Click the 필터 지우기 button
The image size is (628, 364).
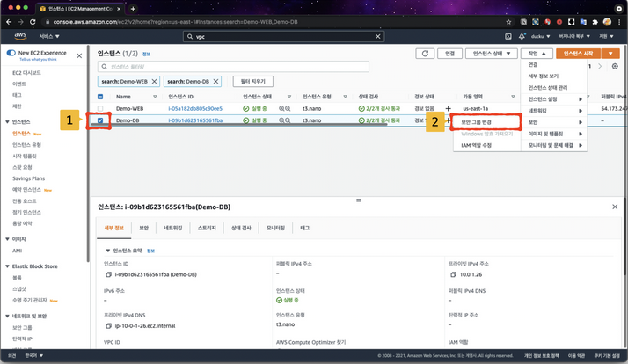coord(252,81)
